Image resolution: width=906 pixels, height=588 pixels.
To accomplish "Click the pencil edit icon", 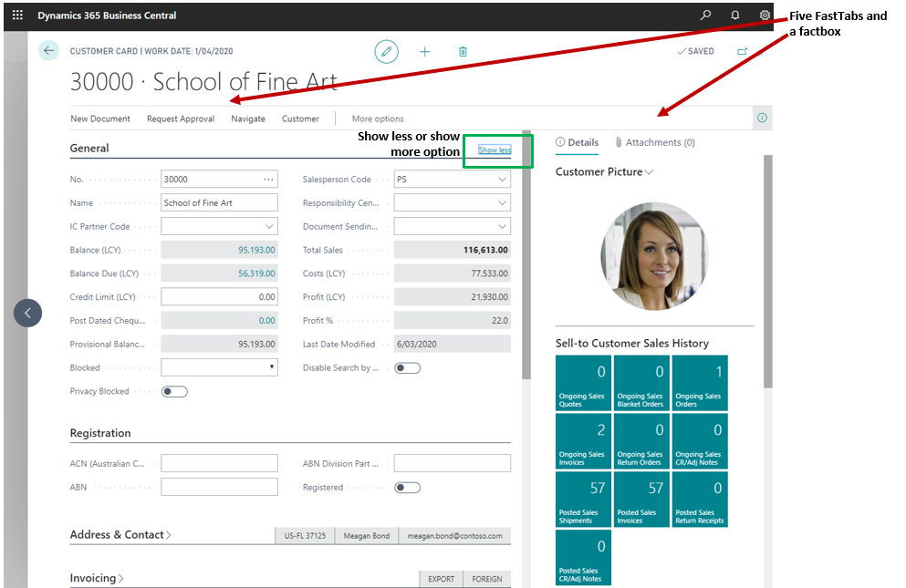I will (387, 52).
